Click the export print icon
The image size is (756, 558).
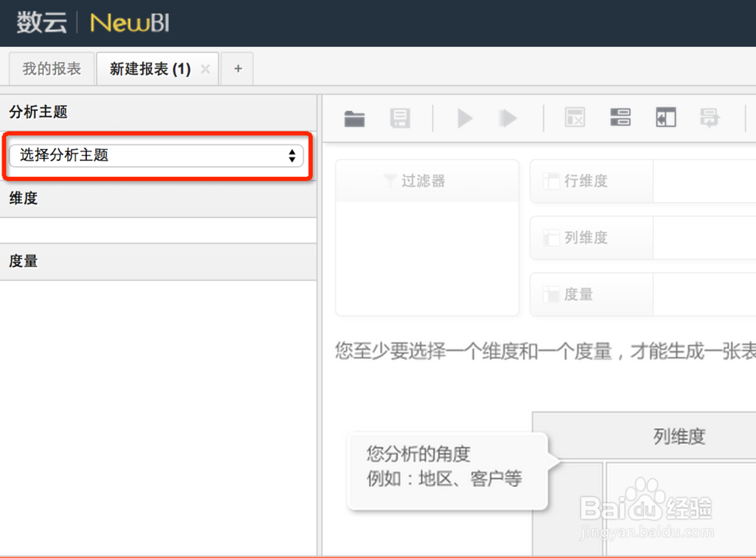[x=710, y=117]
